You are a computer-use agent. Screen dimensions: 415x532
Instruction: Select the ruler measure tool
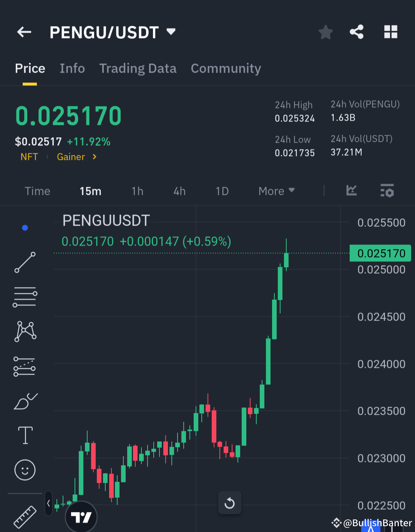[25, 517]
